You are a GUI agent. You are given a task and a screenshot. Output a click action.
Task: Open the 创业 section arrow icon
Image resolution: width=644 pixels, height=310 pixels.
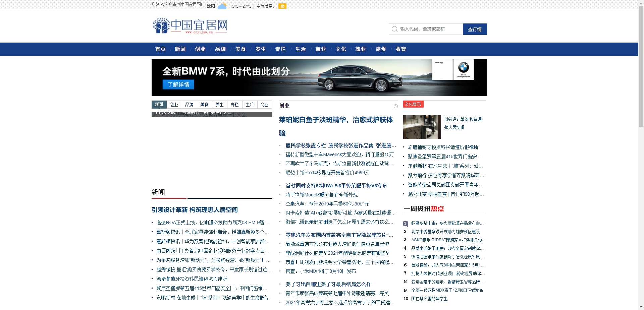(396, 106)
